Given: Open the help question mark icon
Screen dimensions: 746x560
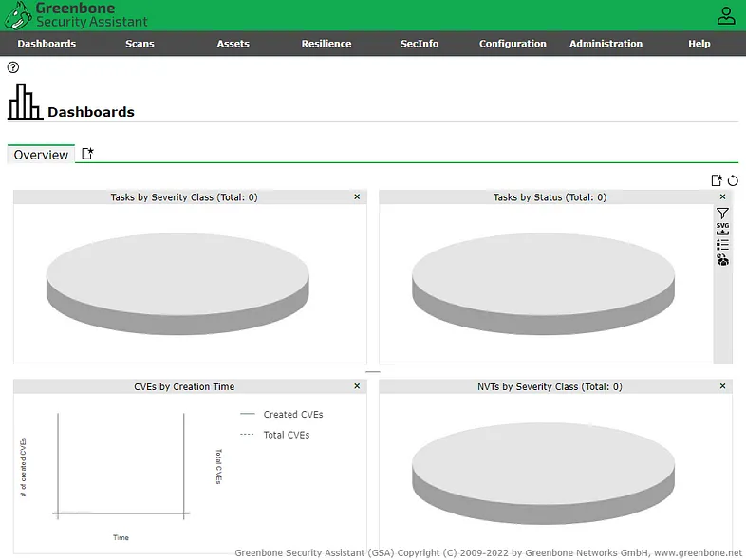Looking at the screenshot, I should coord(13,67).
